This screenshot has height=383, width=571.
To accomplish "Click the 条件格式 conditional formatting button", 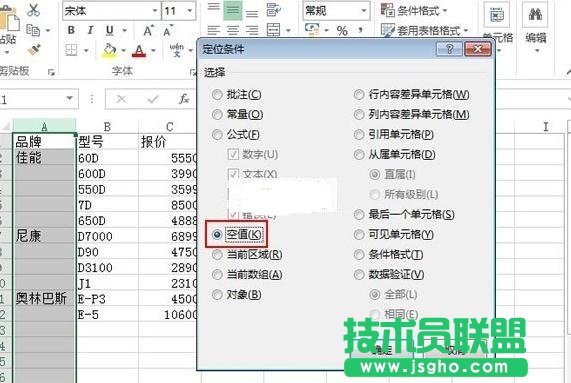I will pos(414,10).
